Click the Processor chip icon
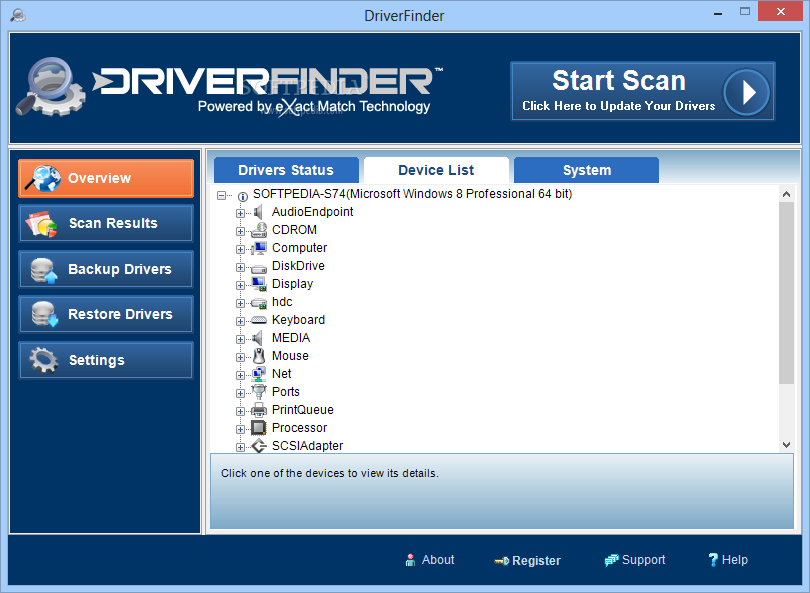 259,428
